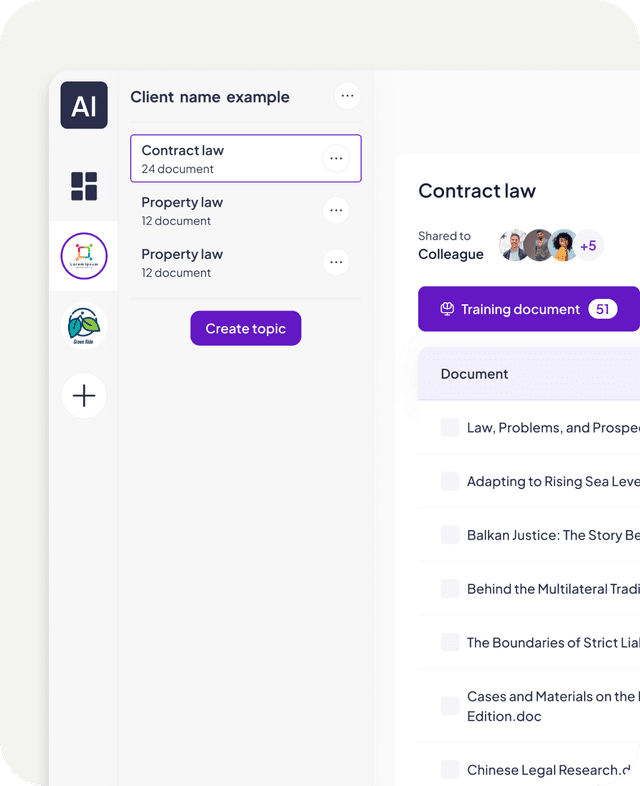This screenshot has height=786, width=640.
Task: Tick the Behind the Multilateral Trading checkbox
Action: pos(450,588)
